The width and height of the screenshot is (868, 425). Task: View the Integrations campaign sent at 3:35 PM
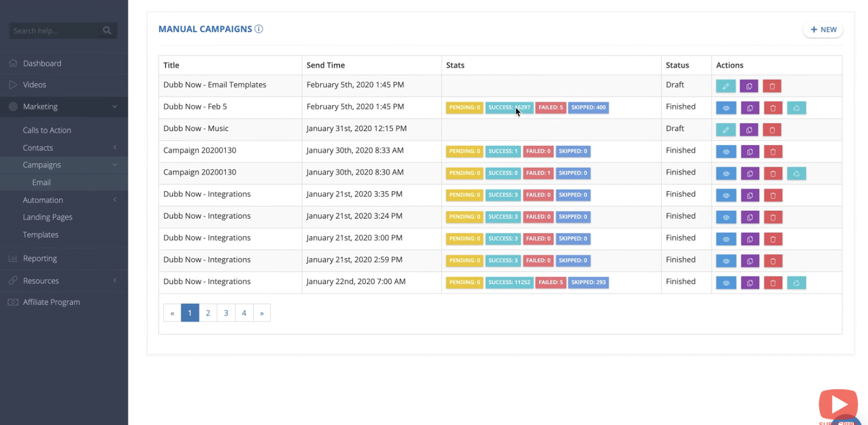point(726,196)
